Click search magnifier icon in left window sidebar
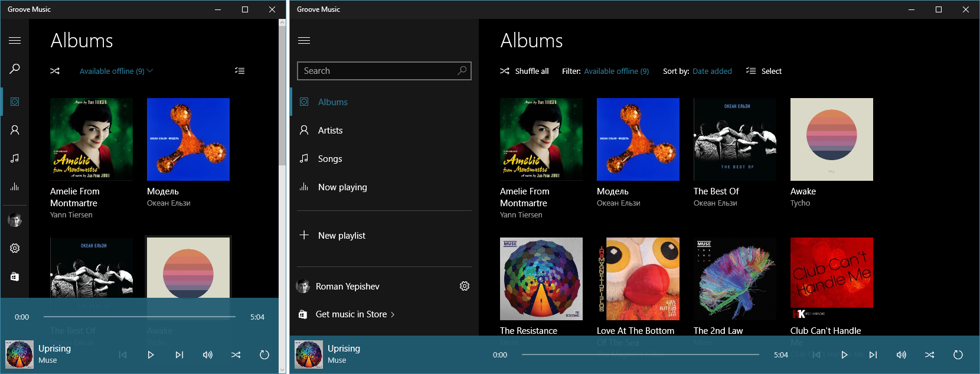This screenshot has height=374, width=980. click(x=15, y=69)
